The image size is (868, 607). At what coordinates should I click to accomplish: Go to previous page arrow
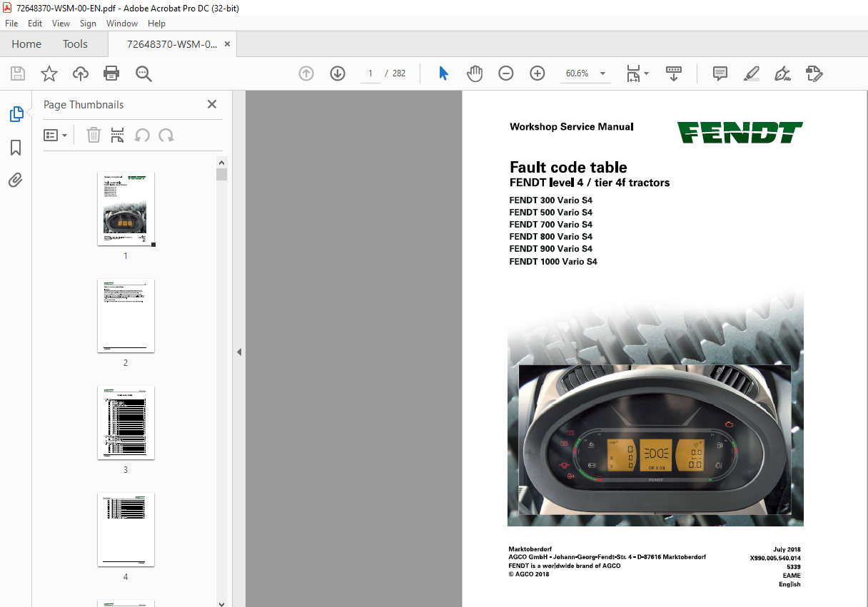(306, 73)
